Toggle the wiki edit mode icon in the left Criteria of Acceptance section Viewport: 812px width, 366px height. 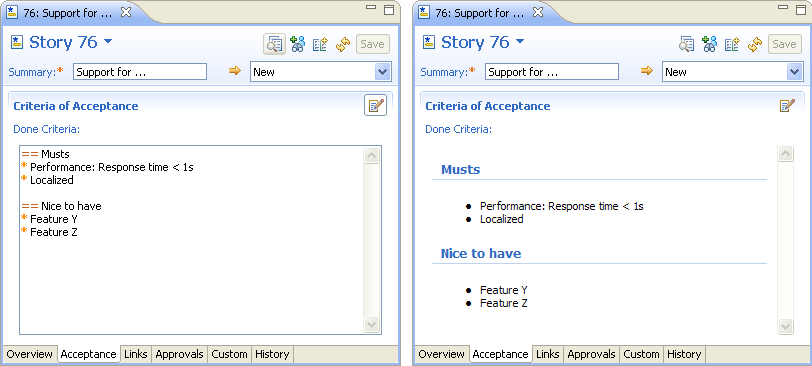[x=375, y=106]
